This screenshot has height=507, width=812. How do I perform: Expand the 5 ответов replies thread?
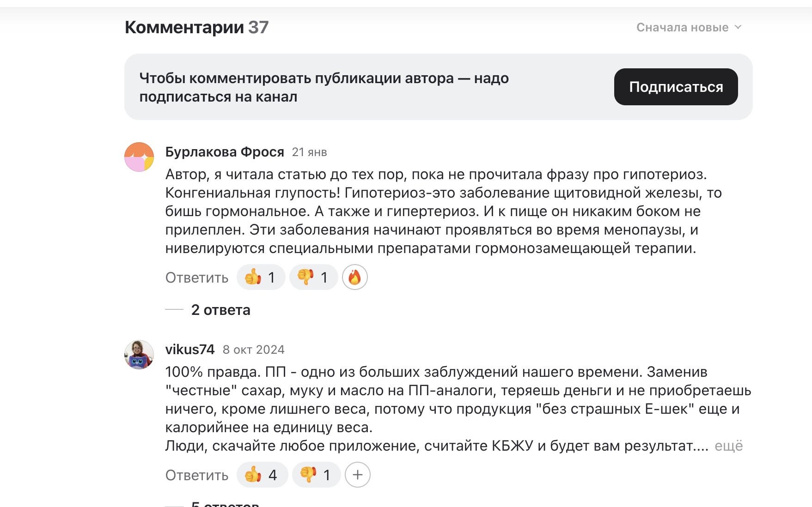(225, 504)
